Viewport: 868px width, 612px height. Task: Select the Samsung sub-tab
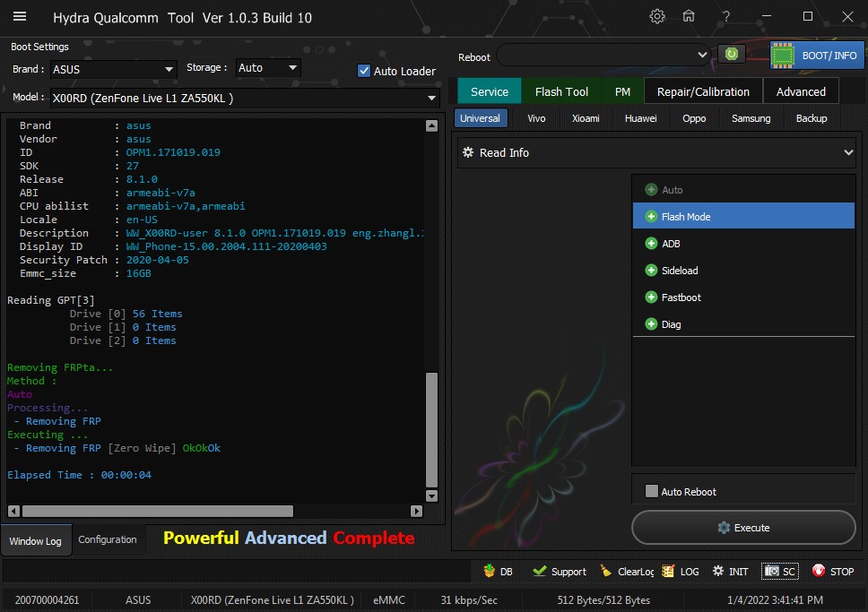(751, 118)
